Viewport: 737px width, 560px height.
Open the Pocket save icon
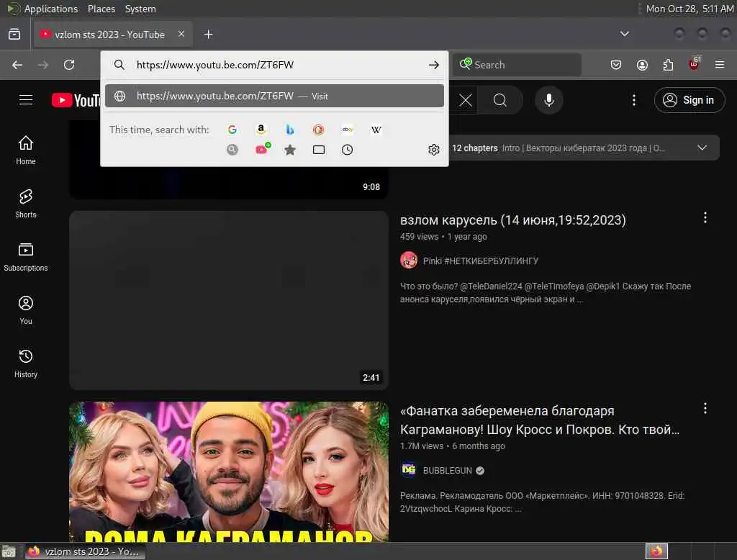(616, 65)
